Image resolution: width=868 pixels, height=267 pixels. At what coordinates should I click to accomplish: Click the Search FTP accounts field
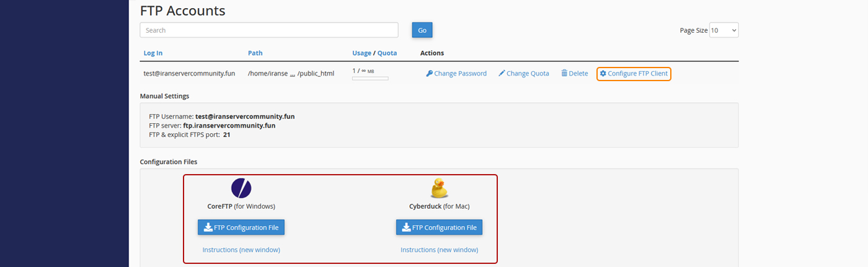(269, 30)
